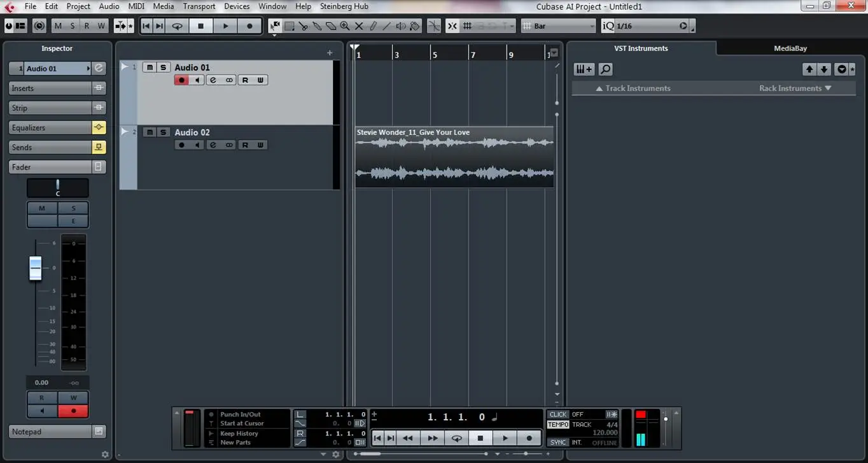Select the Color paint bucket tool
The image size is (868, 463).
[415, 26]
